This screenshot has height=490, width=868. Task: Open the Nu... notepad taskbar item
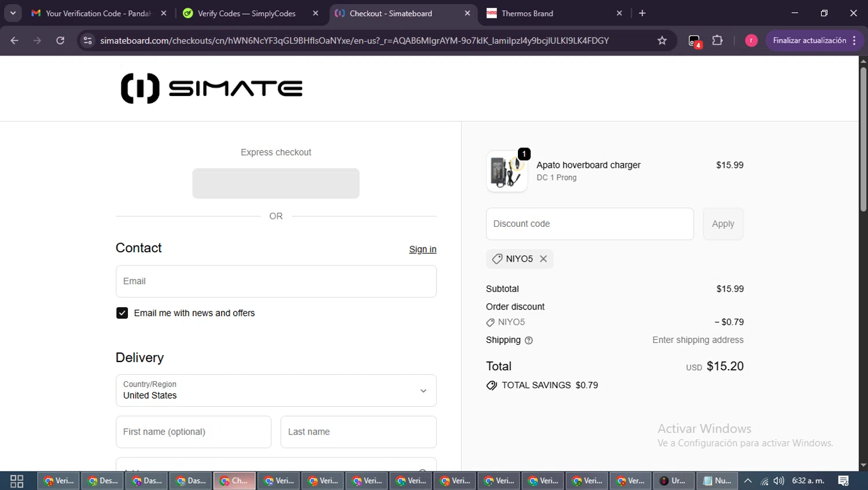coord(717,481)
